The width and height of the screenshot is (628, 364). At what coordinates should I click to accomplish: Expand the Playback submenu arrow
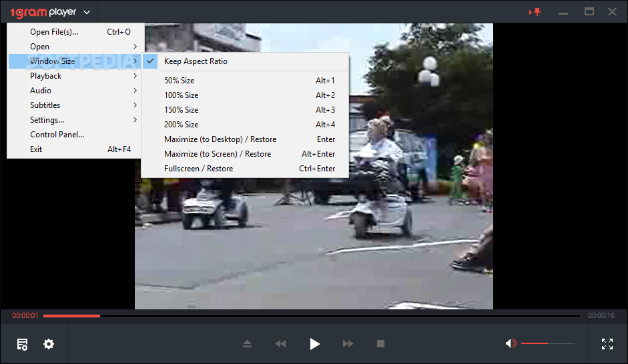135,75
